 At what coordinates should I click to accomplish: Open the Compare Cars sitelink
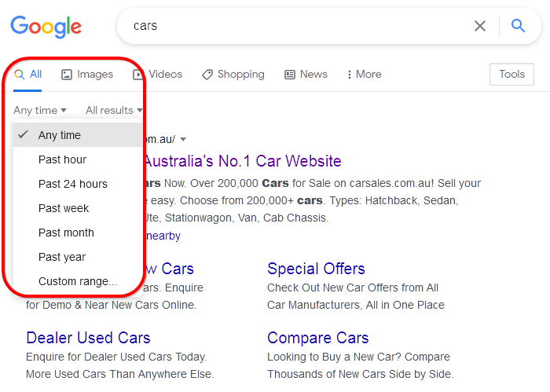[317, 338]
